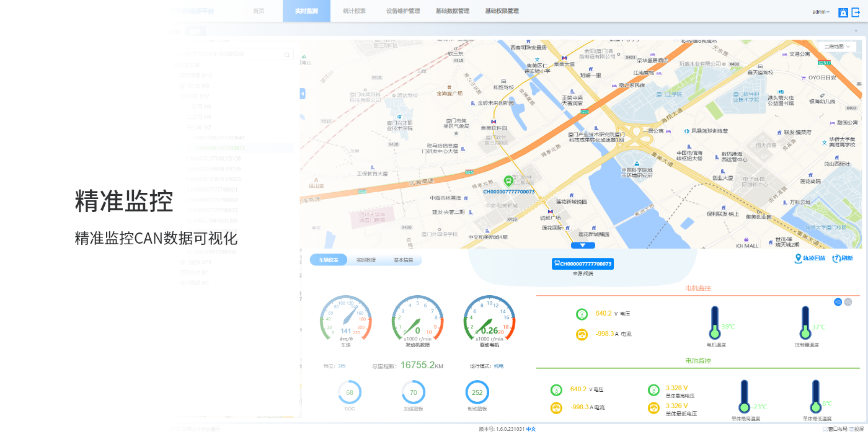This screenshot has height=434, width=868.
Task: Click the 电机监控 section header
Action: coord(698,288)
